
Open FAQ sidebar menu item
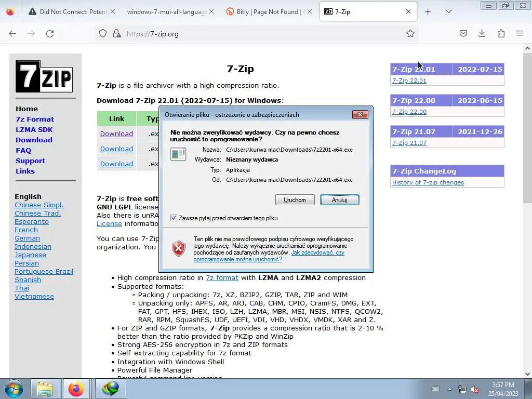(x=23, y=150)
